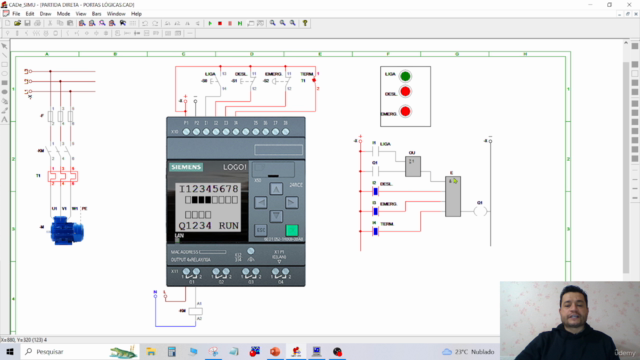Image resolution: width=640 pixels, height=360 pixels.
Task: Save the circuit with the diskette icon
Action: coord(27,23)
